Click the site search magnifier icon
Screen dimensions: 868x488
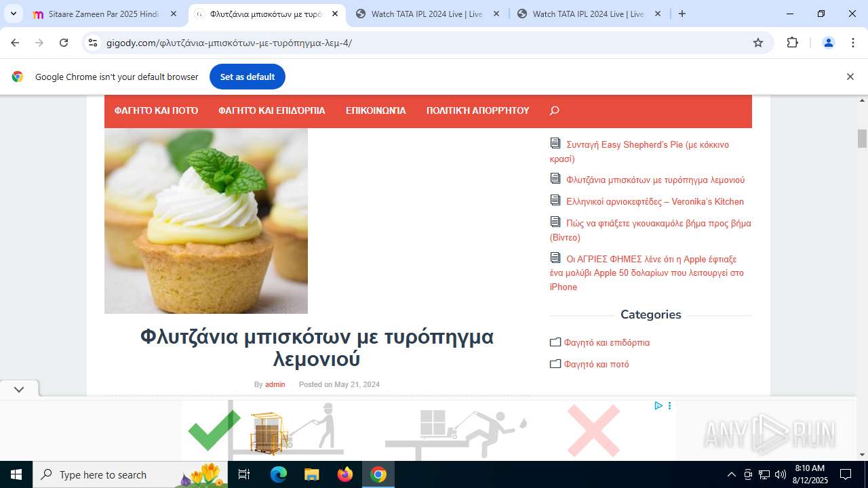[554, 110]
